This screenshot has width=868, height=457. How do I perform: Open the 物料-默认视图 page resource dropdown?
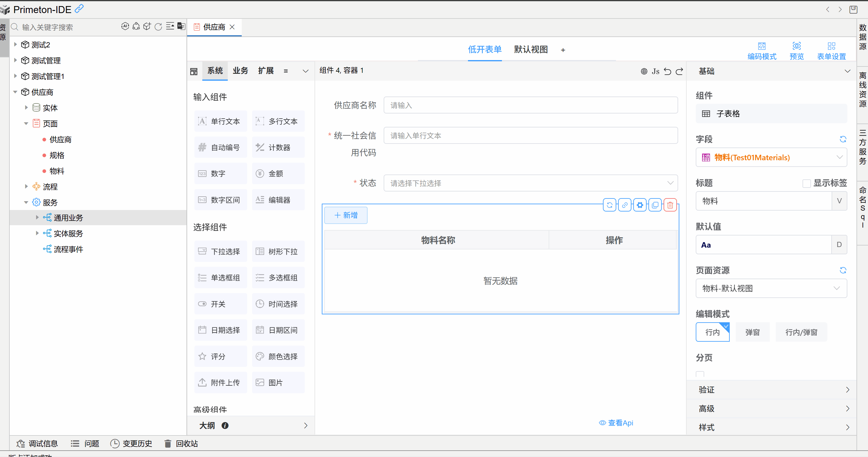(771, 288)
